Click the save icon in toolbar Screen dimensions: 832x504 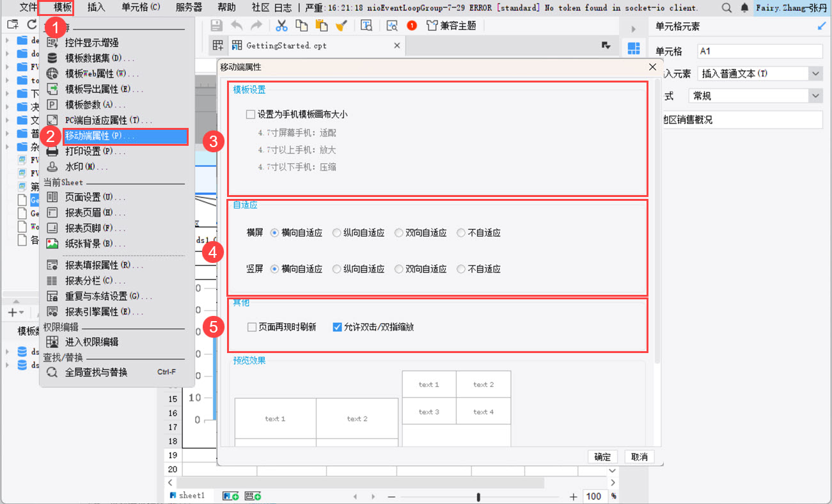[x=217, y=26]
